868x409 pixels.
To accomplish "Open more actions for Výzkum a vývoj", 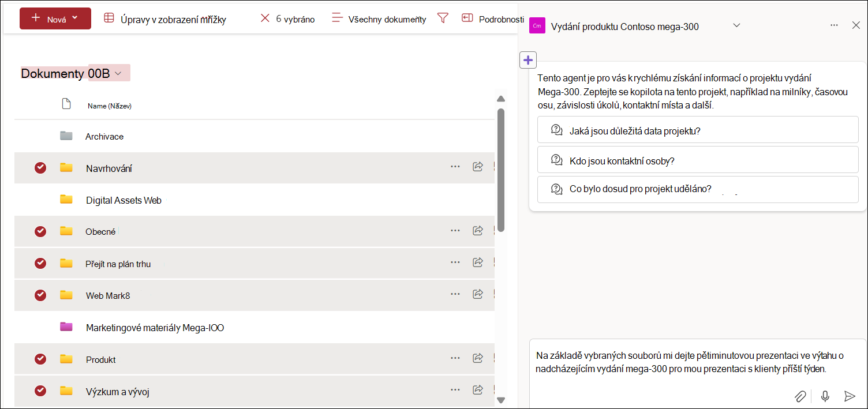I will pos(455,389).
